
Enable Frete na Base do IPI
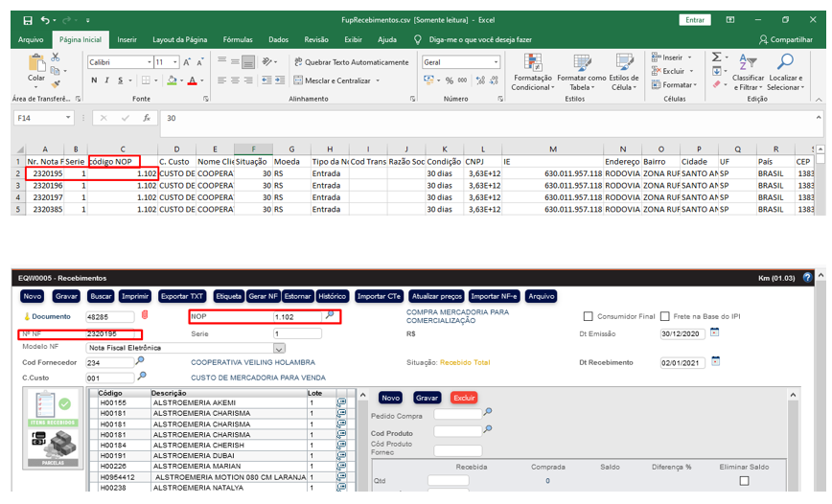(x=664, y=315)
